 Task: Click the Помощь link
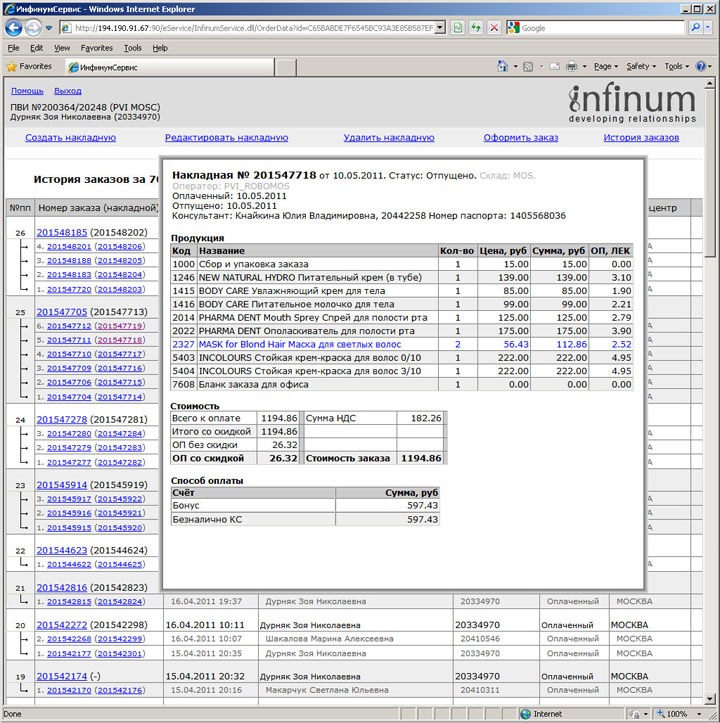click(x=27, y=91)
